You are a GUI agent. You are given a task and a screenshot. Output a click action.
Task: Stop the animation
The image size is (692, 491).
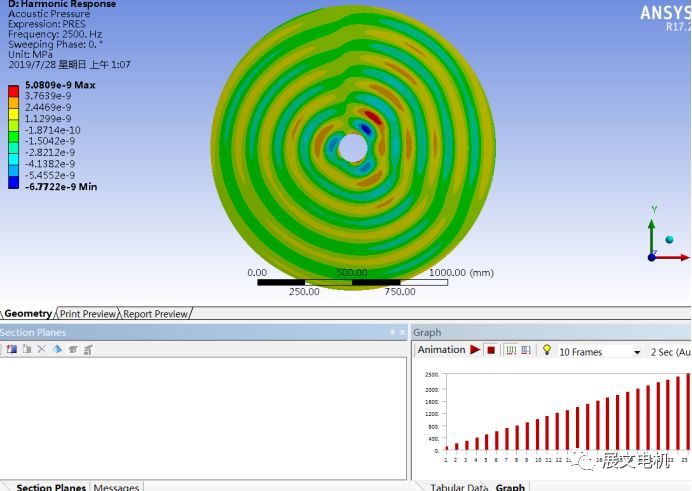(x=491, y=350)
